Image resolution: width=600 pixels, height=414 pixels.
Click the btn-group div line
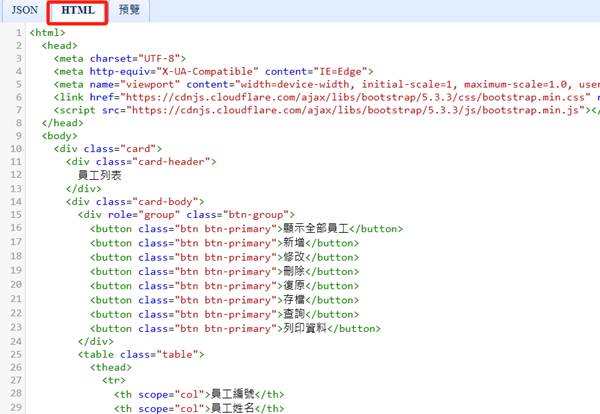[185, 213]
